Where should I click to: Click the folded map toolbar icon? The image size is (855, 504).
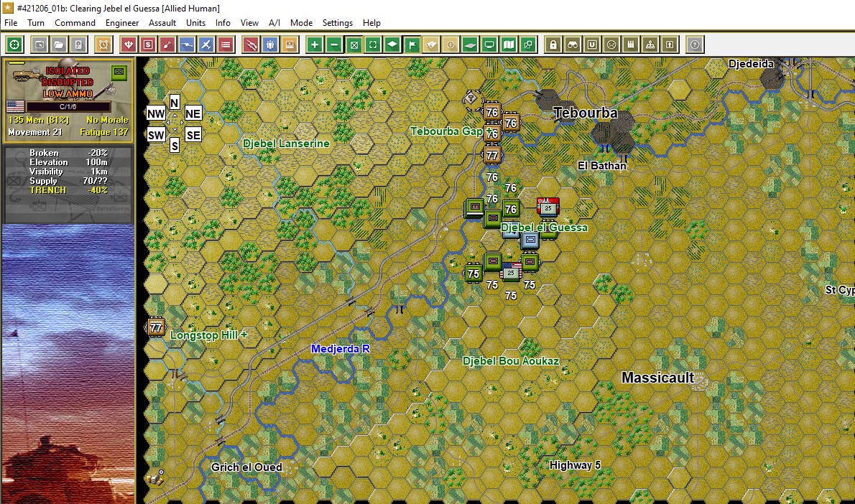[x=509, y=45]
